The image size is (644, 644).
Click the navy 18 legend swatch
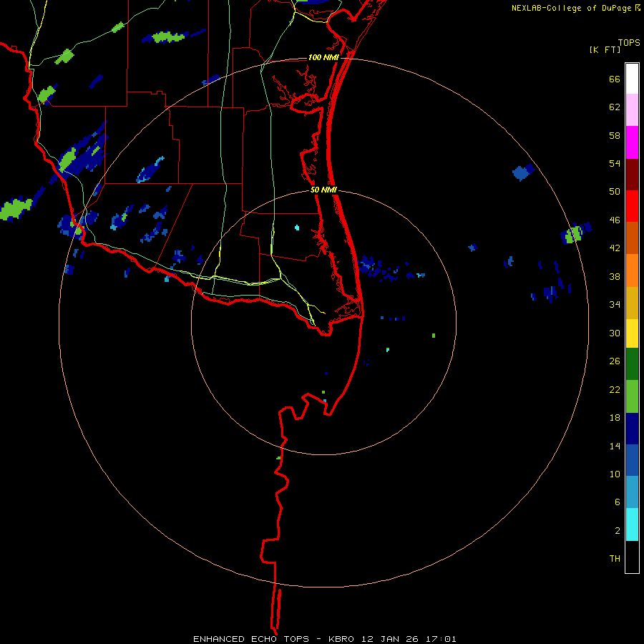pyautogui.click(x=632, y=429)
